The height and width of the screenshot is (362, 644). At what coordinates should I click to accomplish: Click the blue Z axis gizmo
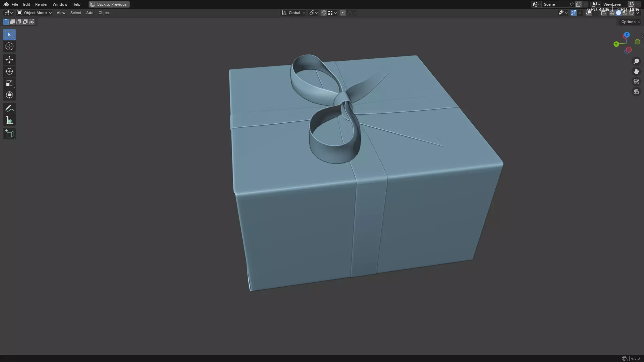pos(627,35)
